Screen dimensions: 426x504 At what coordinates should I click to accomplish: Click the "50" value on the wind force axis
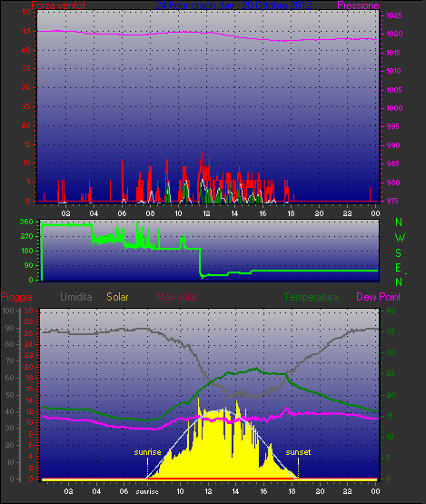coord(26,12)
